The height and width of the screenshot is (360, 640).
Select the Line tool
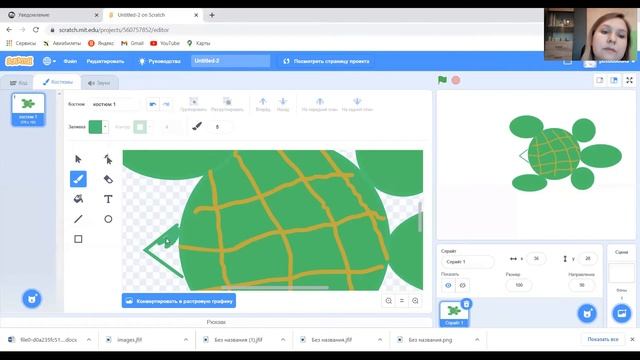click(78, 219)
